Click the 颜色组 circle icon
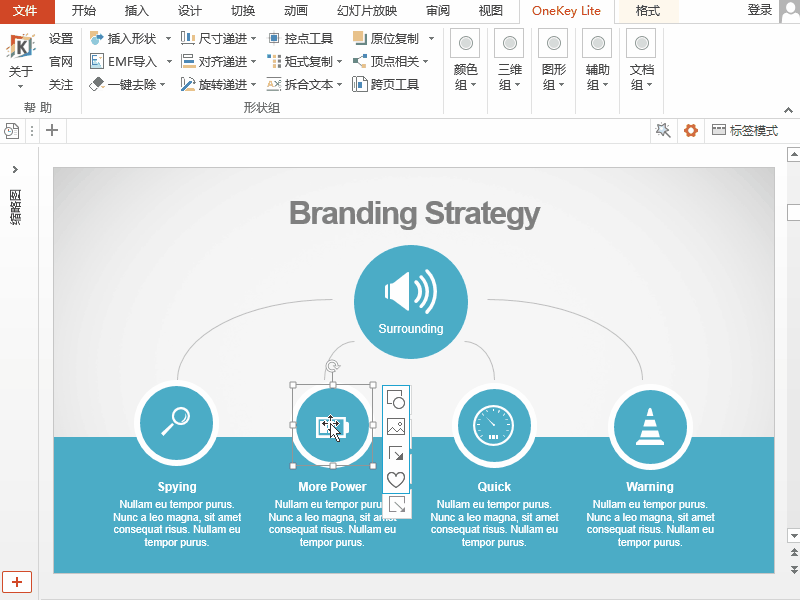Image resolution: width=800 pixels, height=600 pixels. [x=465, y=43]
